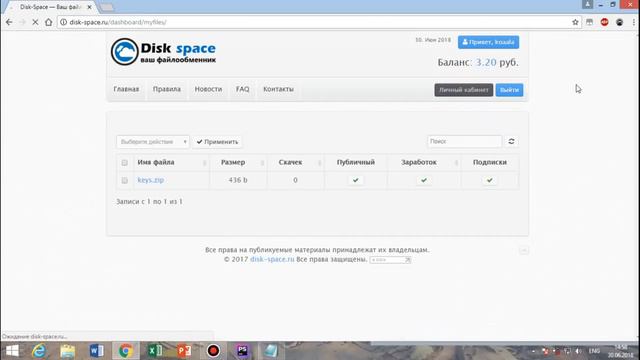
Task: Open the Выберите действие dropdown
Action: pyautogui.click(x=153, y=142)
